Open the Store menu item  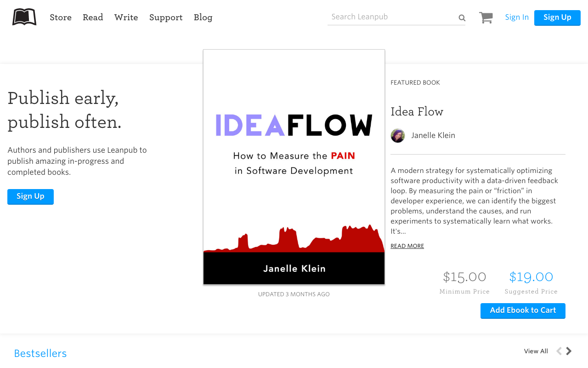coord(61,17)
